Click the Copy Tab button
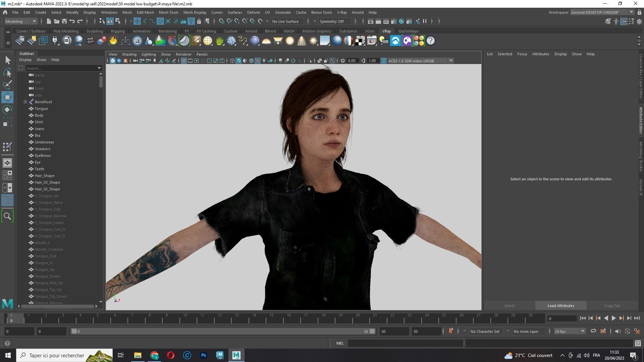 pos(612,306)
